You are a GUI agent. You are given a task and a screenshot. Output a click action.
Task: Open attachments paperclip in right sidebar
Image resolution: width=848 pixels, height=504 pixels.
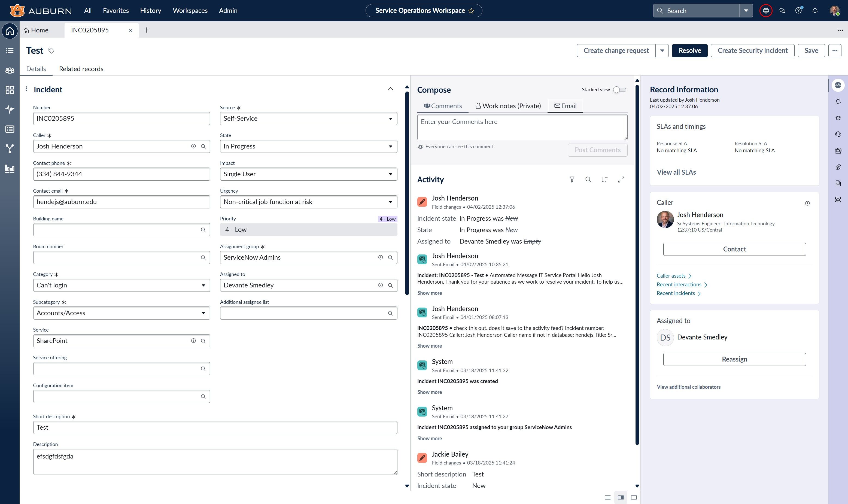(838, 167)
